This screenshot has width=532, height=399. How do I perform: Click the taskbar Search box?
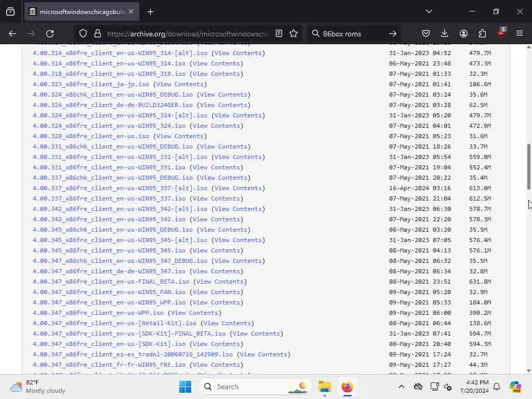point(255,387)
